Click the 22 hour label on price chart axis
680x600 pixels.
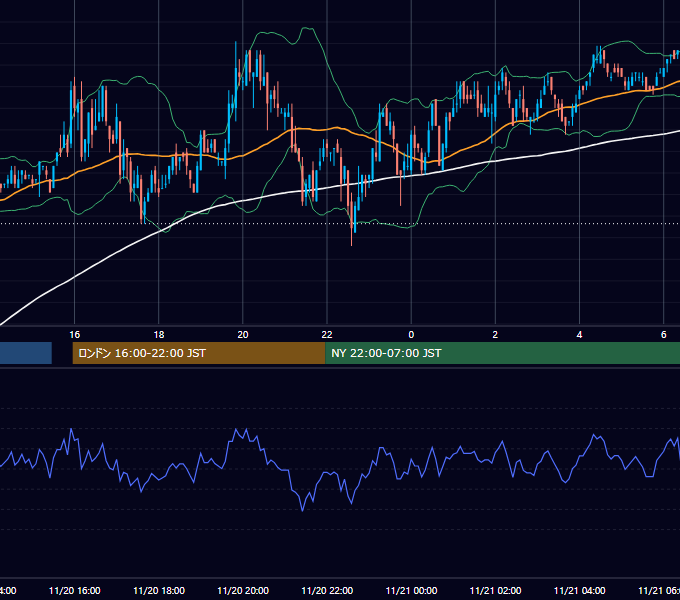click(x=327, y=335)
